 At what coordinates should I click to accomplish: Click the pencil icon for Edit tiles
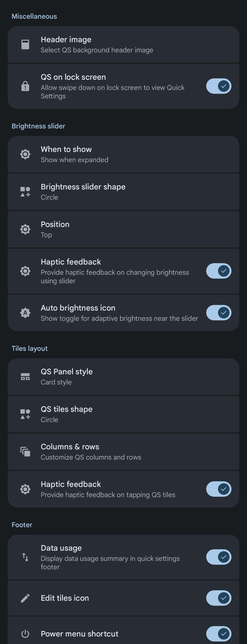click(x=25, y=598)
